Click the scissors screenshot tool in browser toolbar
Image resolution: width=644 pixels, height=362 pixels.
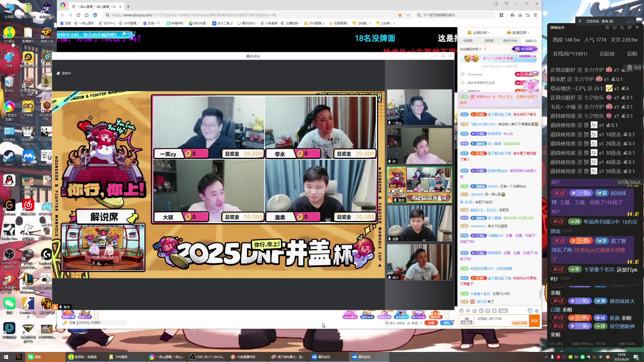point(520,15)
